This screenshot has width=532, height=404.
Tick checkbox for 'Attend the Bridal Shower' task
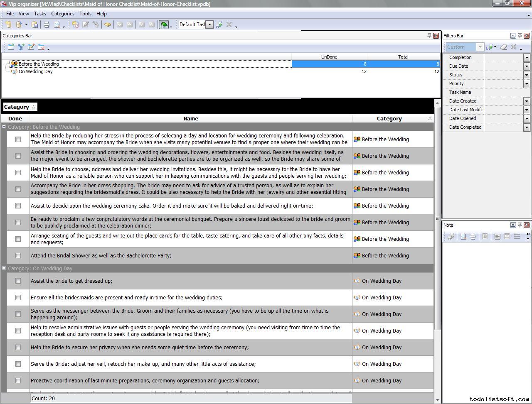tap(18, 256)
